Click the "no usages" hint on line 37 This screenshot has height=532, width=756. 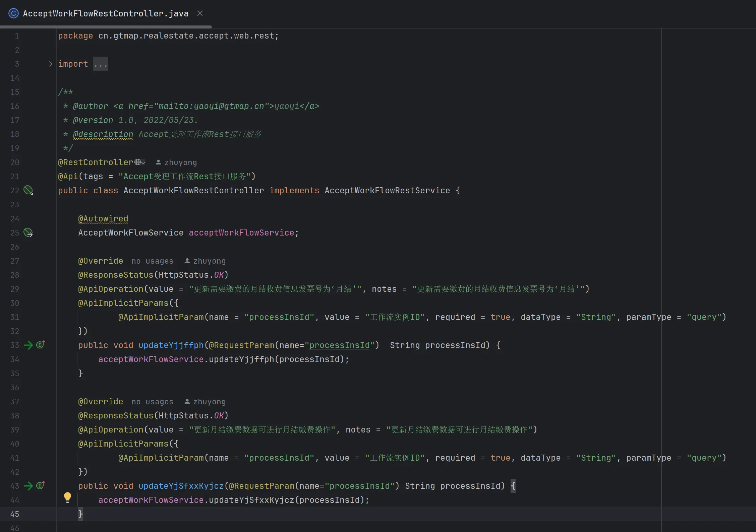point(152,402)
